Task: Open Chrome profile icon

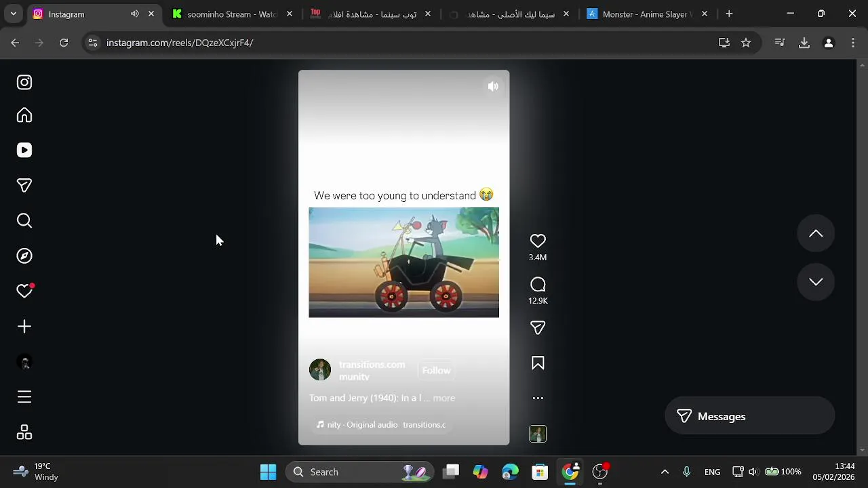Action: 828,43
